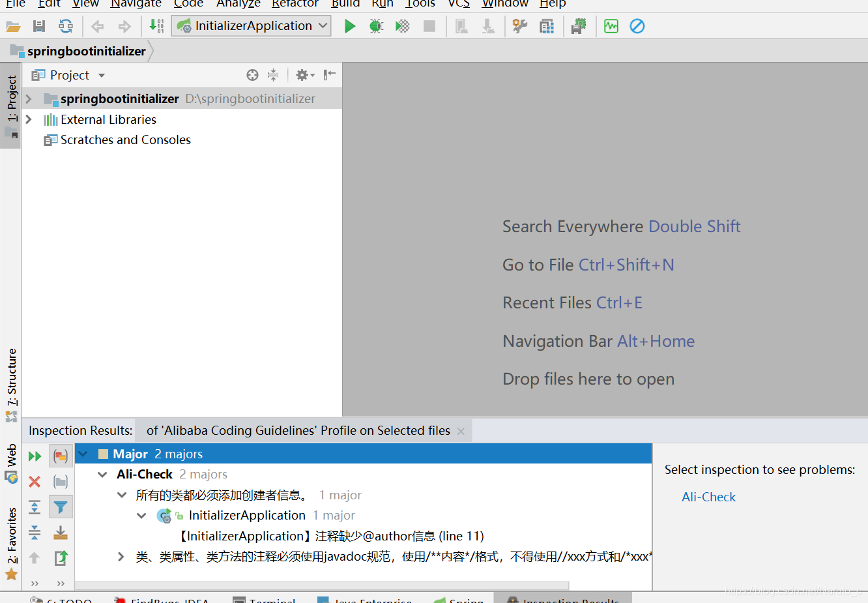
Task: Click Collapse All icon in Project panel
Action: [x=273, y=75]
